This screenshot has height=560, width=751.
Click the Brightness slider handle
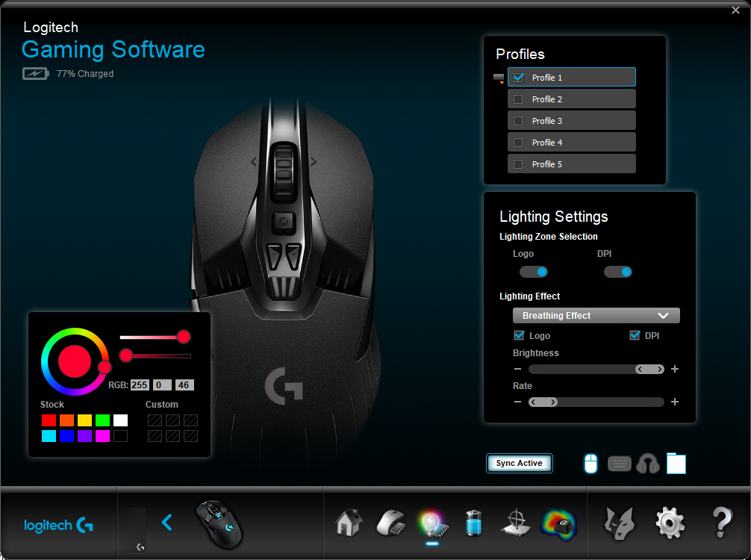click(x=649, y=369)
